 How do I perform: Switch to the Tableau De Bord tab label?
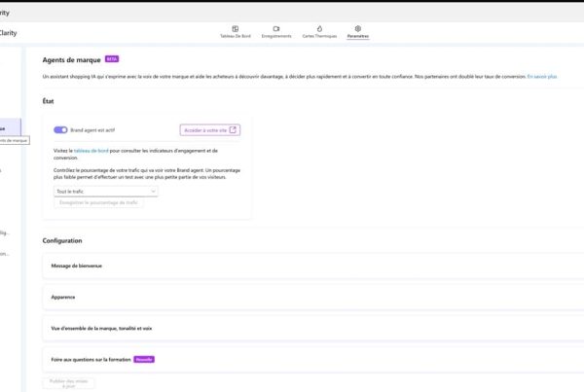236,36
